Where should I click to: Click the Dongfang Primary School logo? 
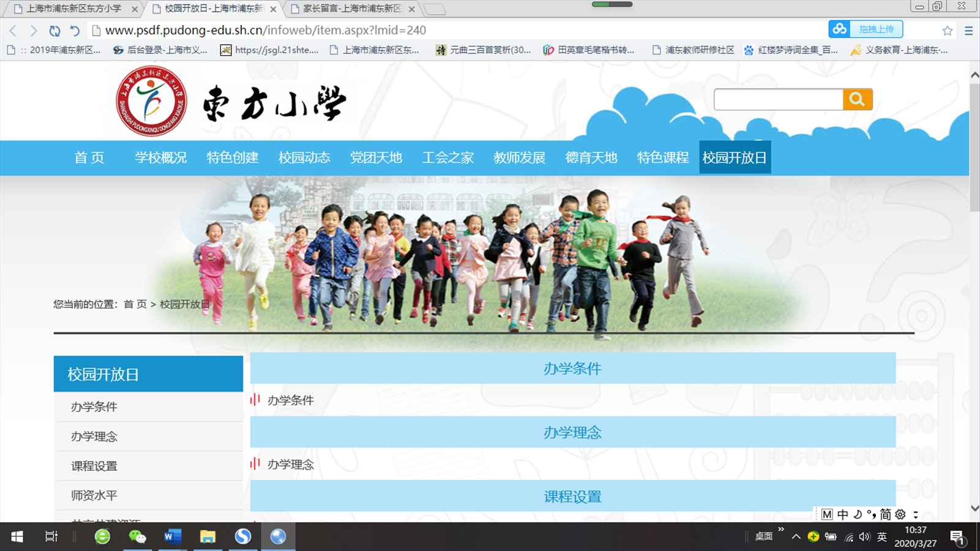[x=151, y=101]
